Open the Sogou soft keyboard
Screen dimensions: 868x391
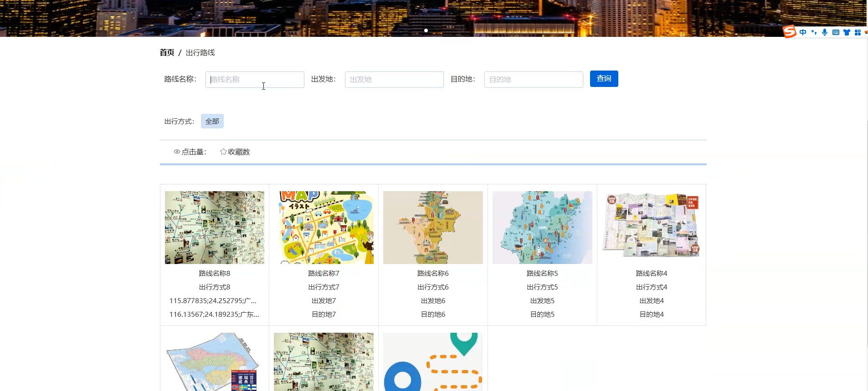click(836, 32)
